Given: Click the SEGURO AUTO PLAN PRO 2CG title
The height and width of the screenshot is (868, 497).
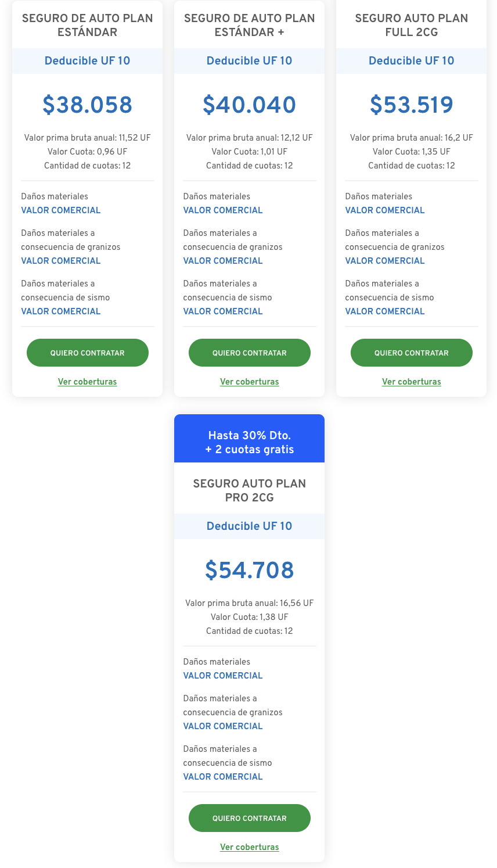Looking at the screenshot, I should pyautogui.click(x=249, y=490).
